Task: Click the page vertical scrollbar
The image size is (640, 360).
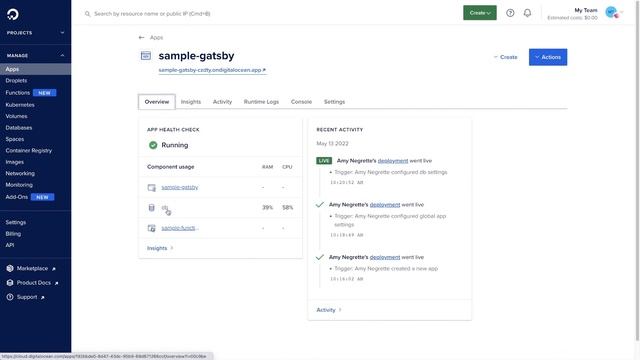Action: pyautogui.click(x=638, y=171)
